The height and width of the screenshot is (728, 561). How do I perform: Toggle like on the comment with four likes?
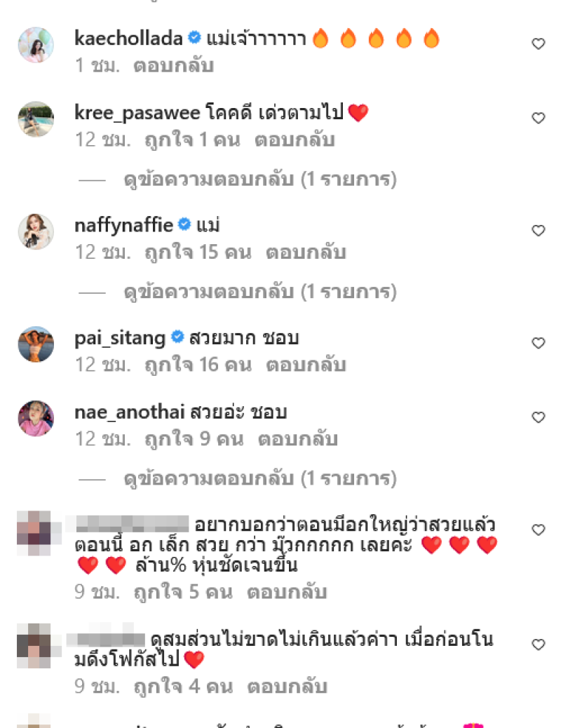[x=538, y=645]
